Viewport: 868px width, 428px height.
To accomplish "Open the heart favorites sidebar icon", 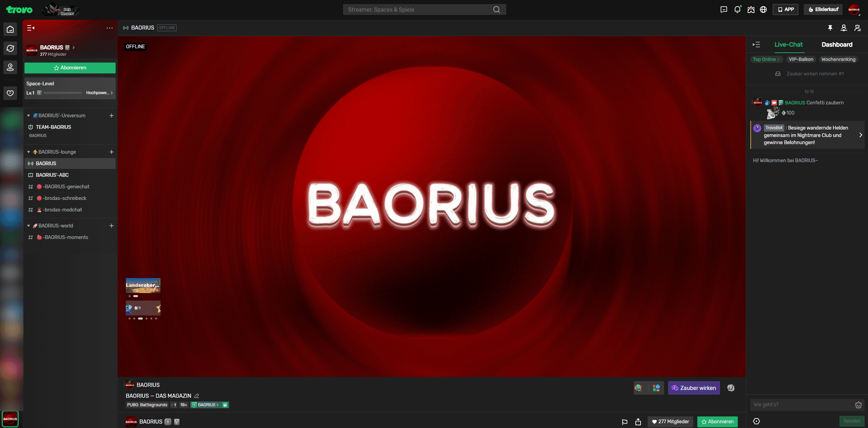I will point(10,93).
